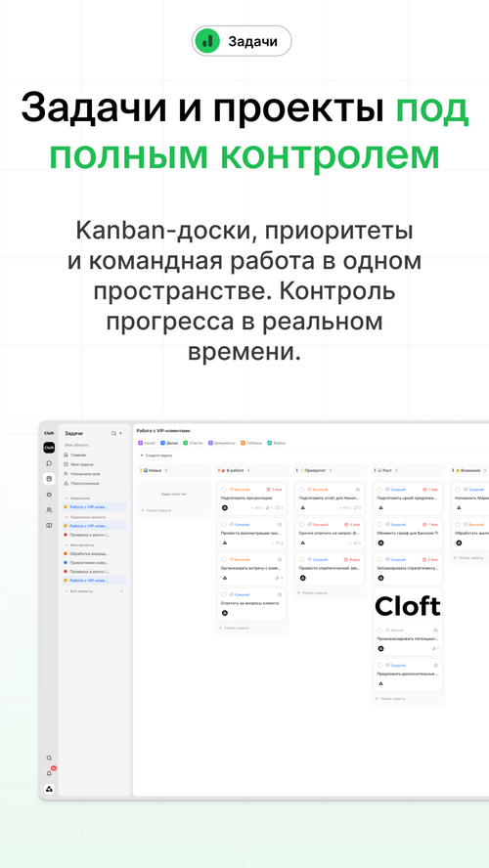Switch to the Файлы tab
Viewport: 489px width, 868px height.
277,444
